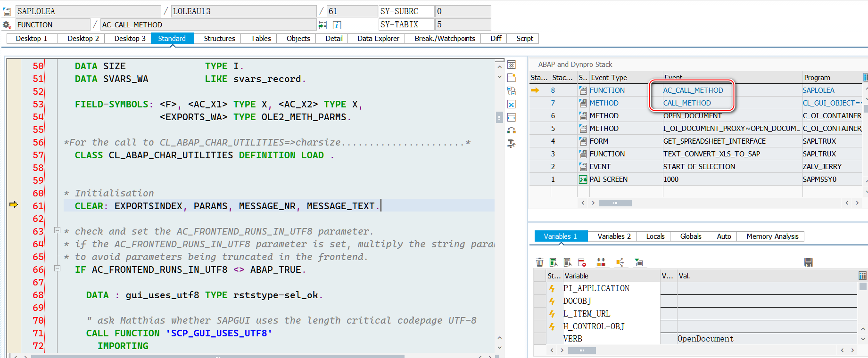This screenshot has height=358, width=868.
Task: Click the horizontal-arrow maximize icon beside the editor
Action: [x=511, y=117]
